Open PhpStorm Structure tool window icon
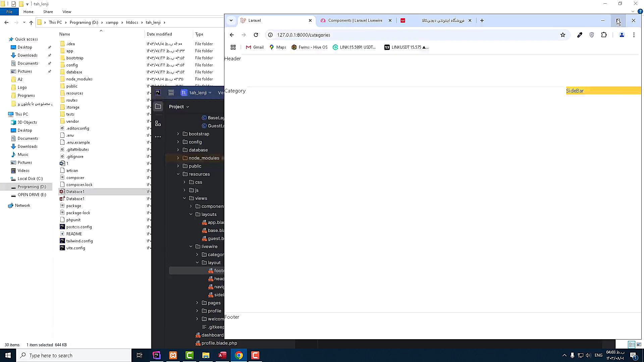 [158, 124]
